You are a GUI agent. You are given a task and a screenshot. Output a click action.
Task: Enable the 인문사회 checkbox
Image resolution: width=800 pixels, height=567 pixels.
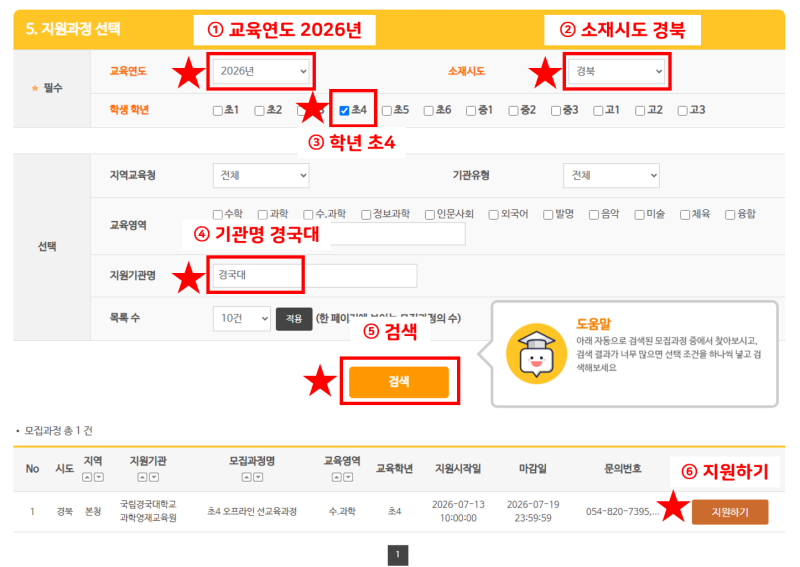pyautogui.click(x=430, y=214)
